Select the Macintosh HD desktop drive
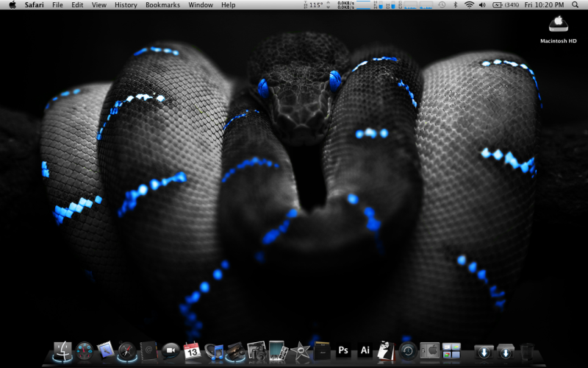The width and height of the screenshot is (588, 368). [x=559, y=29]
